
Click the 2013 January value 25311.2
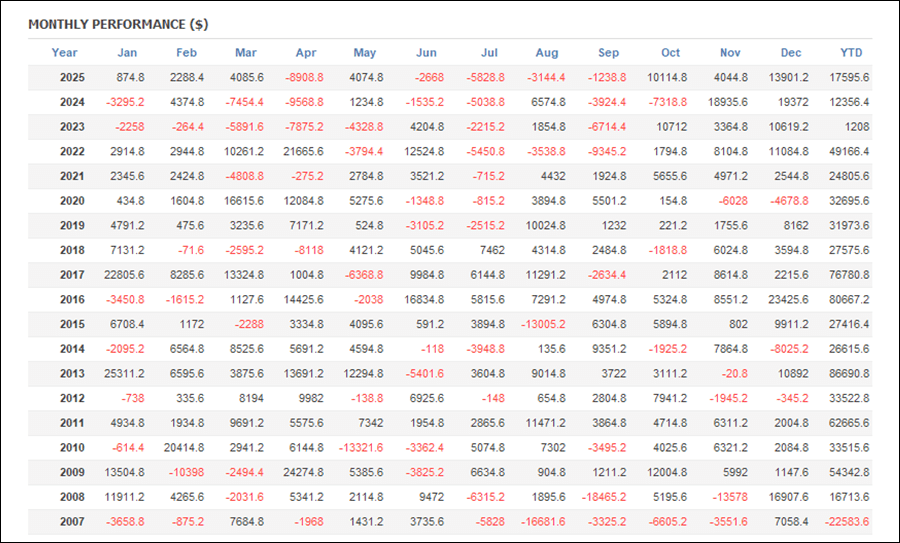[120, 374]
